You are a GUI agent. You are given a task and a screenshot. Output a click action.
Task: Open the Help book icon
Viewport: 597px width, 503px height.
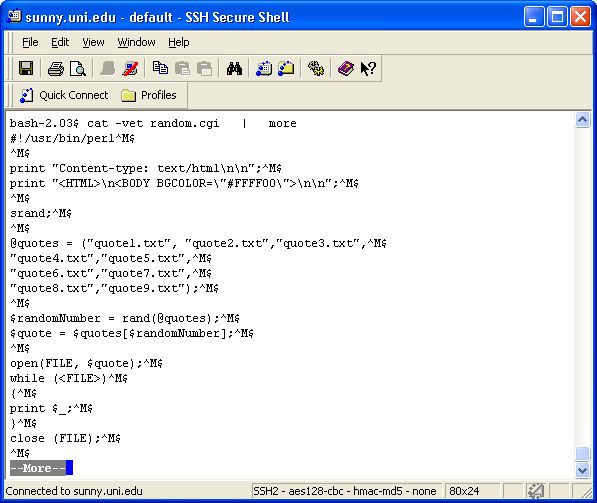click(x=346, y=69)
